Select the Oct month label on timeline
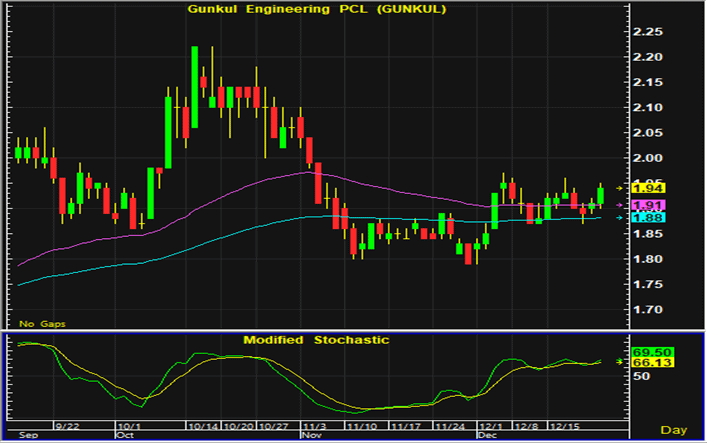 click(x=125, y=436)
